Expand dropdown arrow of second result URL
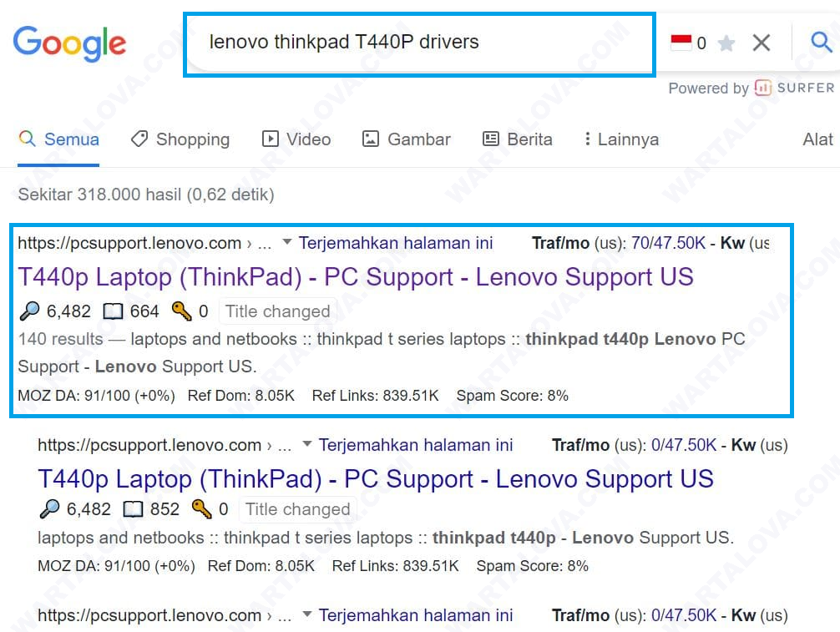This screenshot has width=840, height=632. point(307,445)
